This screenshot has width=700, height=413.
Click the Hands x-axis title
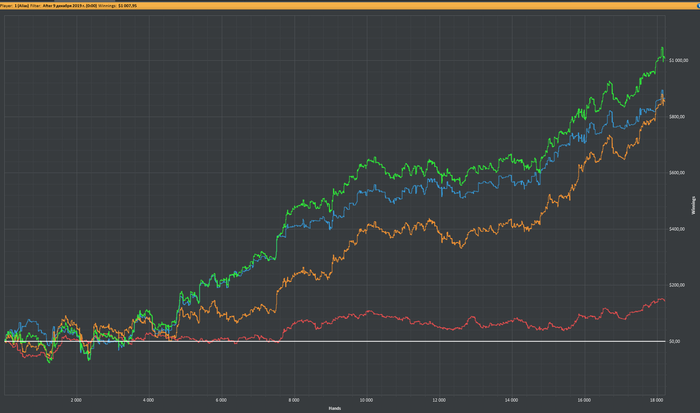[x=335, y=408]
